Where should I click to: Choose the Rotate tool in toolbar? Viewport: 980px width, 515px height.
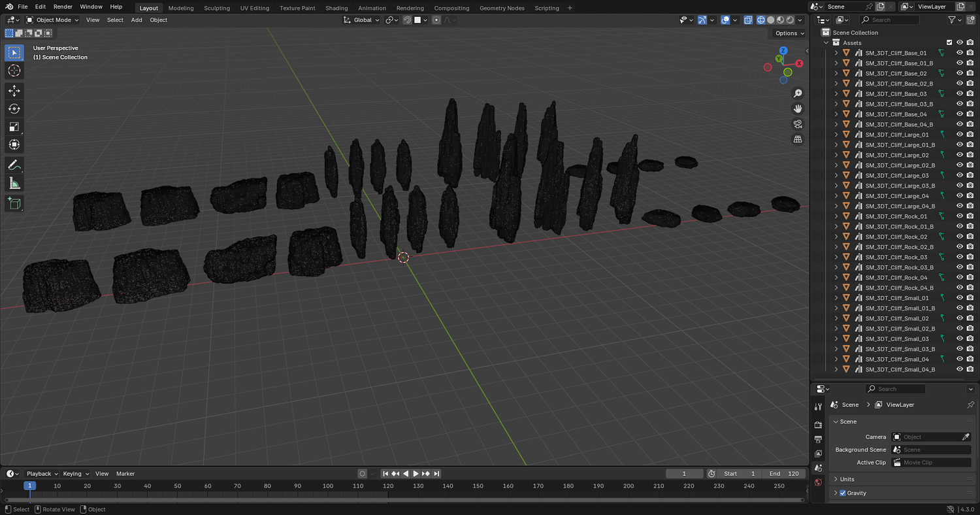tap(14, 108)
